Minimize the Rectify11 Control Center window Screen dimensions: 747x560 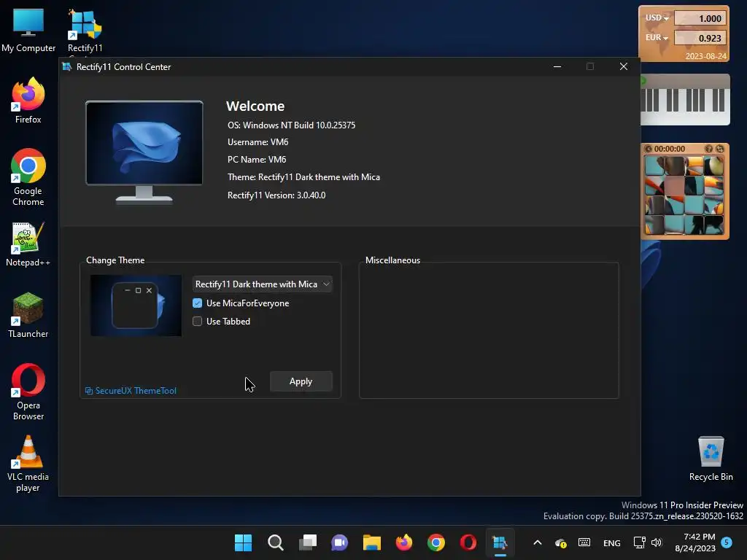[557, 66]
